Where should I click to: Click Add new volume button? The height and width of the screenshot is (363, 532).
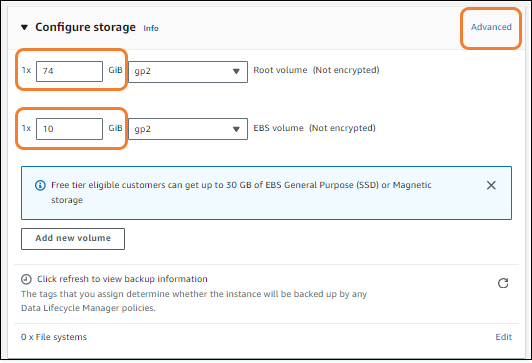73,238
